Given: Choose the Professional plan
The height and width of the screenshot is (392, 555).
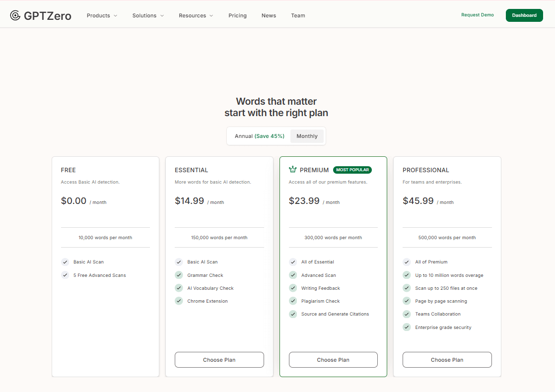Looking at the screenshot, I should pyautogui.click(x=447, y=360).
